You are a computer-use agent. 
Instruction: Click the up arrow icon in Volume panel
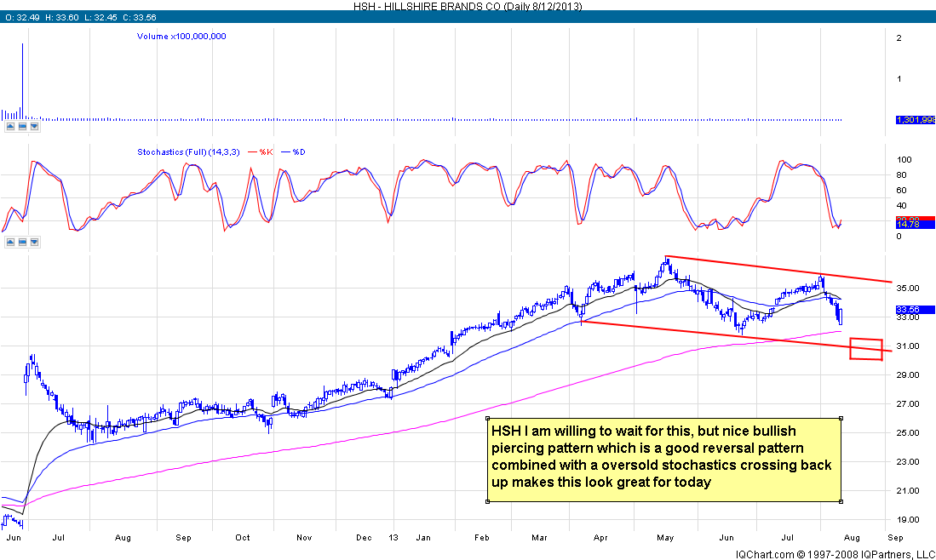tap(9, 126)
